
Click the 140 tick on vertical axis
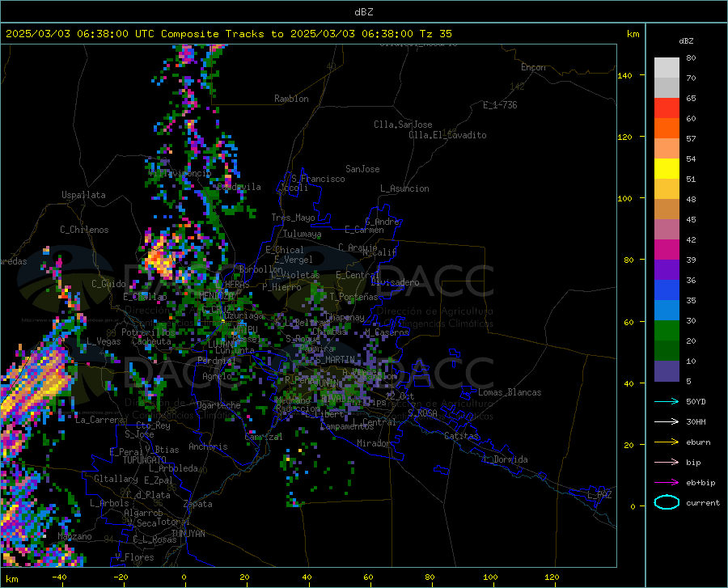(x=624, y=75)
